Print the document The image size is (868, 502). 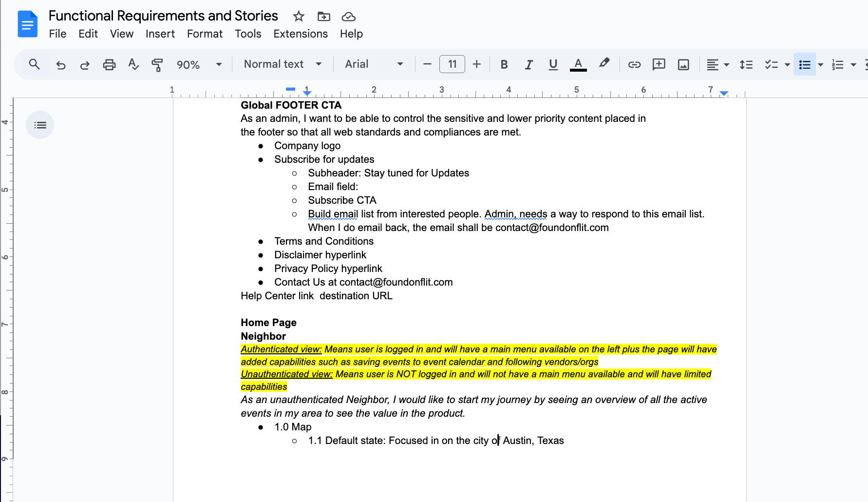click(x=109, y=64)
